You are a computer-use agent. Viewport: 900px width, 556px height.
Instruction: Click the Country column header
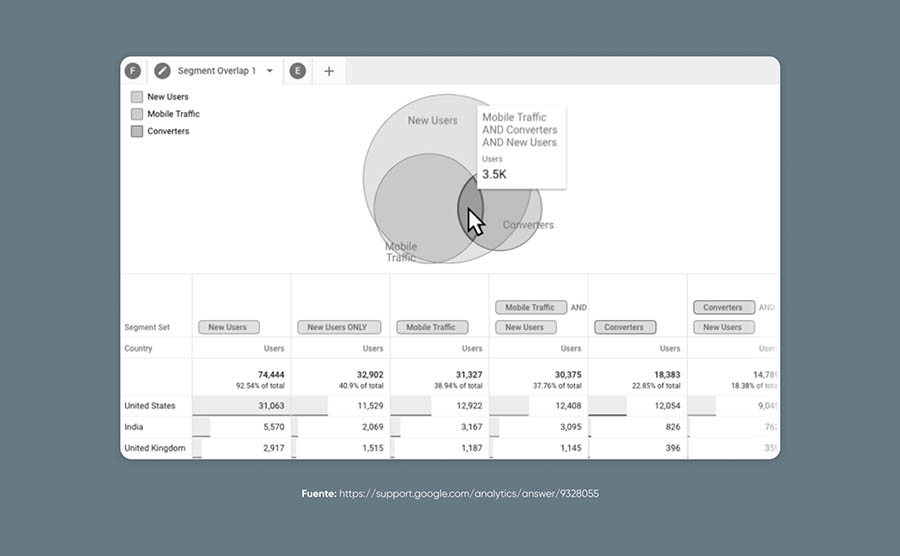point(138,349)
